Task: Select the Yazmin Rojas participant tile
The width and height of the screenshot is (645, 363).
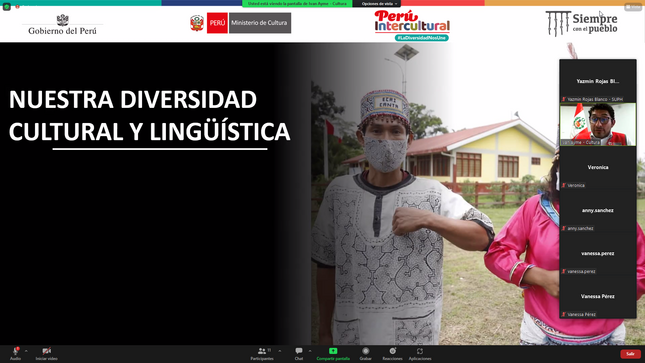Action: pyautogui.click(x=598, y=81)
